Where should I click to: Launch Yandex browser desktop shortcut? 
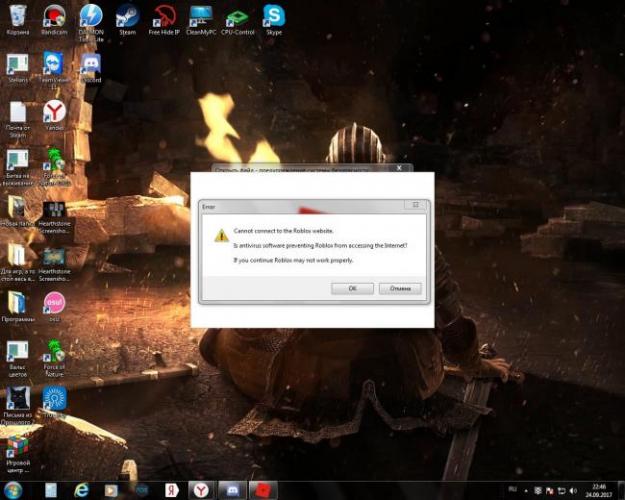pyautogui.click(x=54, y=115)
